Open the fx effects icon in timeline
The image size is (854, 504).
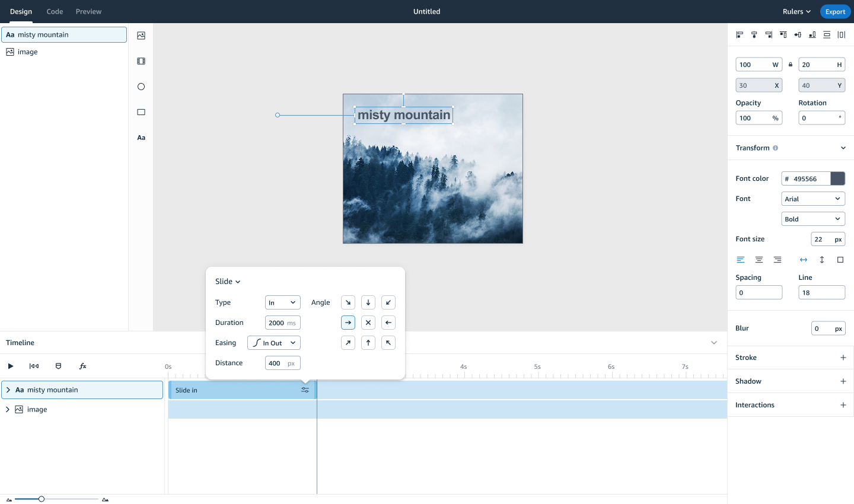click(83, 366)
